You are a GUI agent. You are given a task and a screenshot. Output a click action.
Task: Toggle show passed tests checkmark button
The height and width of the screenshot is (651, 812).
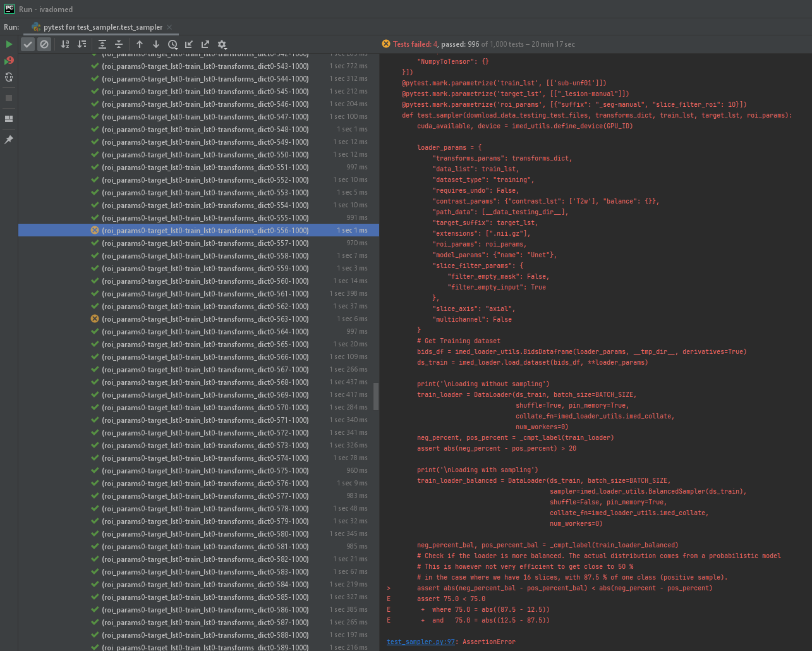28,44
